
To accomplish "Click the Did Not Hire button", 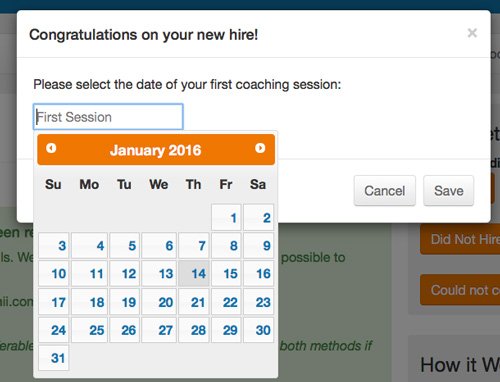I will (x=460, y=239).
